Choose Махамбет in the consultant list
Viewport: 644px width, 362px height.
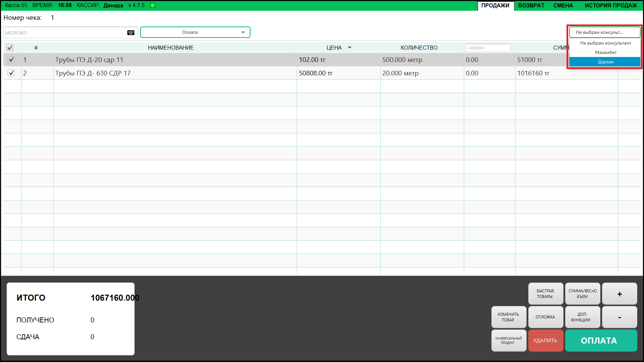point(605,52)
